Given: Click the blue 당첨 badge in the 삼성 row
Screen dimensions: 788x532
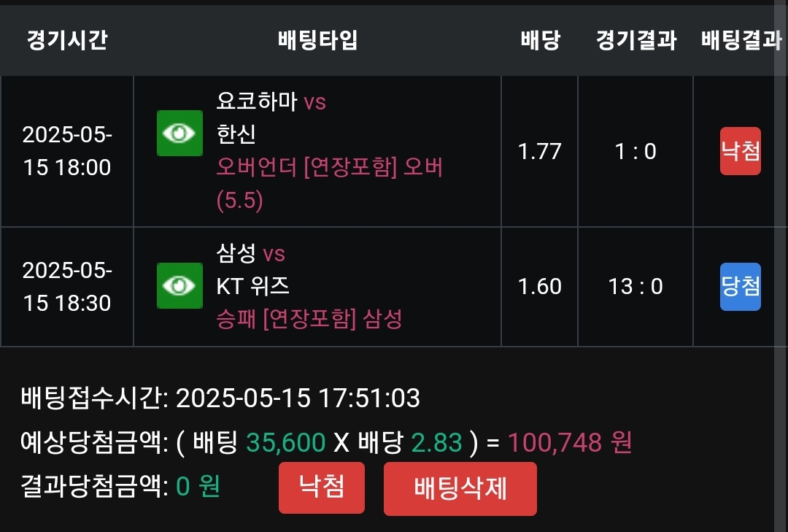Looking at the screenshot, I should point(740,286).
